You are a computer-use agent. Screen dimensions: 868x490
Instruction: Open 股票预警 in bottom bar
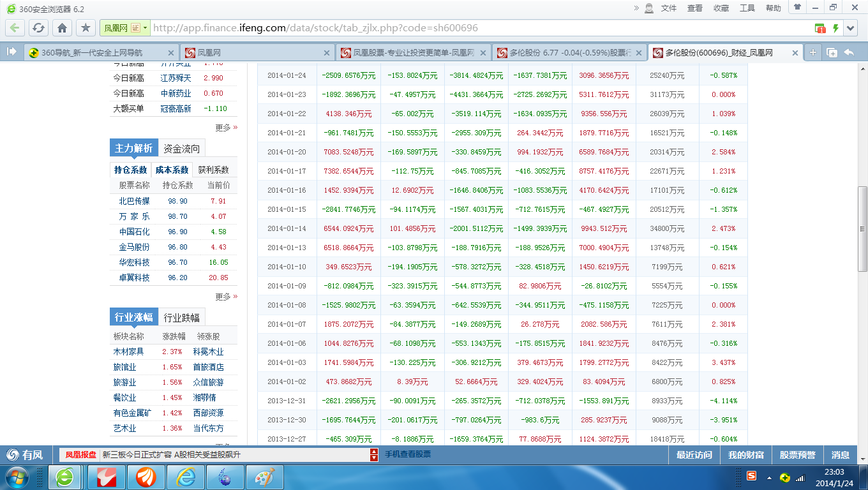pyautogui.click(x=798, y=455)
